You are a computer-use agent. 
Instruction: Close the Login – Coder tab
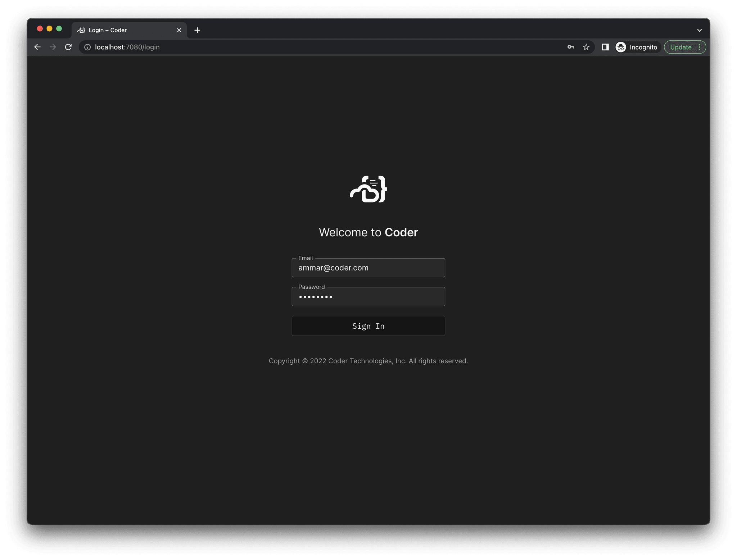(x=179, y=30)
